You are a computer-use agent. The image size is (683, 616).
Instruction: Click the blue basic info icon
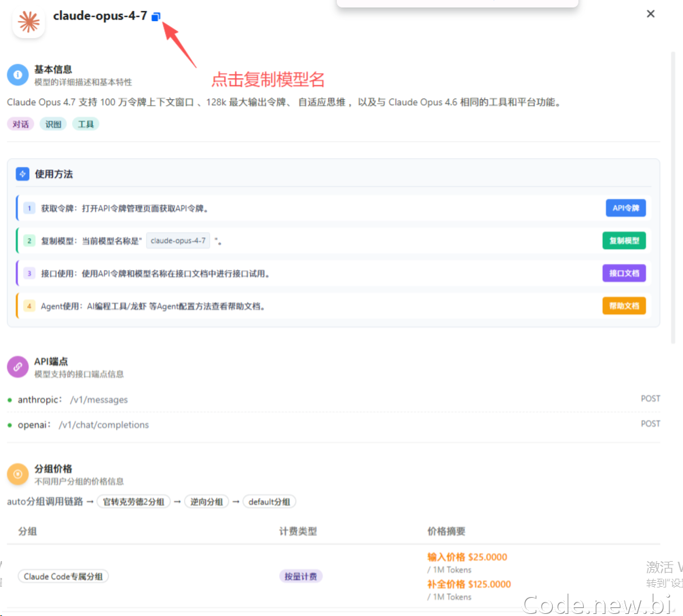[18, 75]
